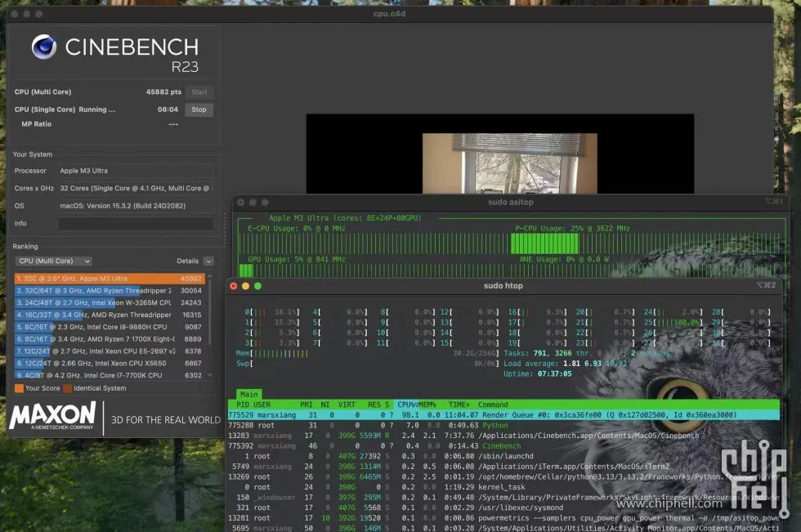Click the CPU (Multi Core) test label
801x532 pixels.
pyautogui.click(x=43, y=92)
